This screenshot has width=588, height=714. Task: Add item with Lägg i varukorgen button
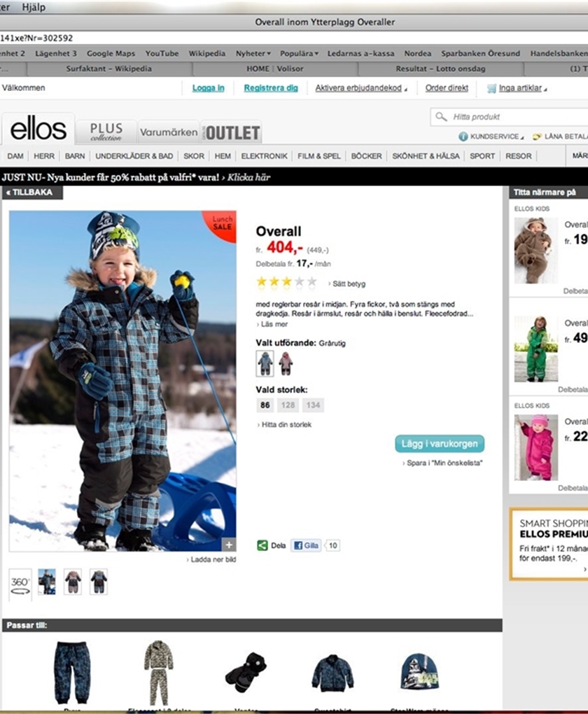tap(440, 444)
